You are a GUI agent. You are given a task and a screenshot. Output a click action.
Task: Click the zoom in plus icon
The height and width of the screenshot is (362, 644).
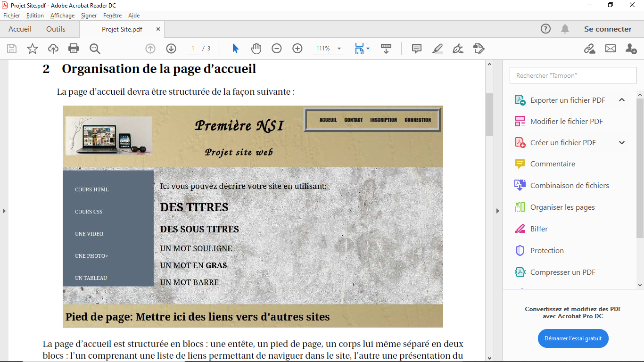coord(297,49)
